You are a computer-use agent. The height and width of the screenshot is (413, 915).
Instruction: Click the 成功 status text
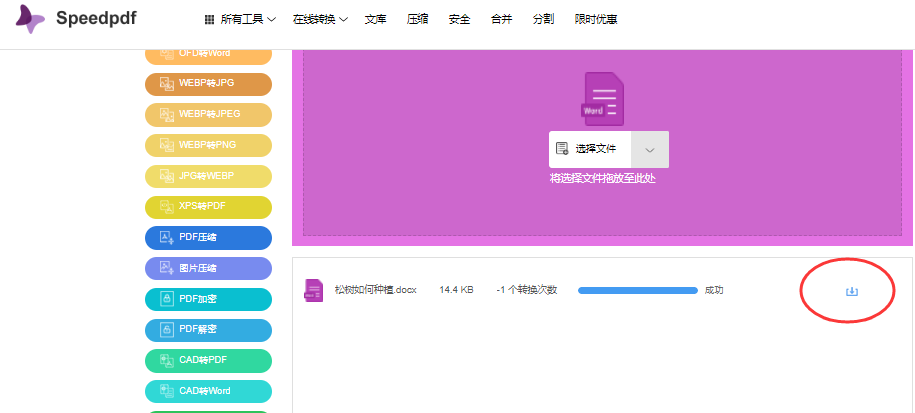[714, 290]
